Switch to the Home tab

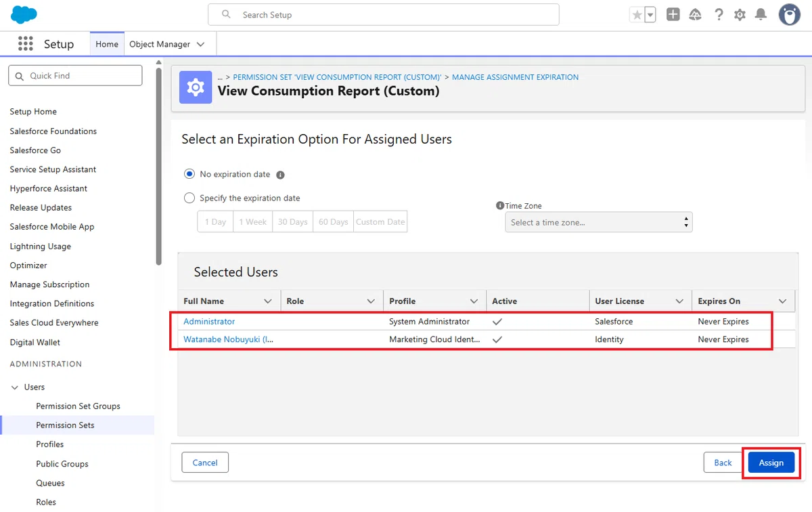pyautogui.click(x=107, y=44)
